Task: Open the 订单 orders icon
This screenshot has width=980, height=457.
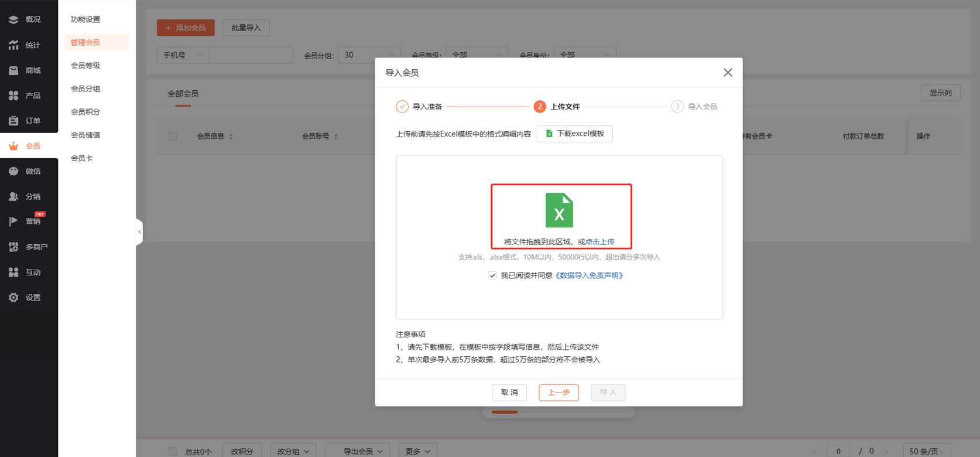Action: [x=13, y=121]
